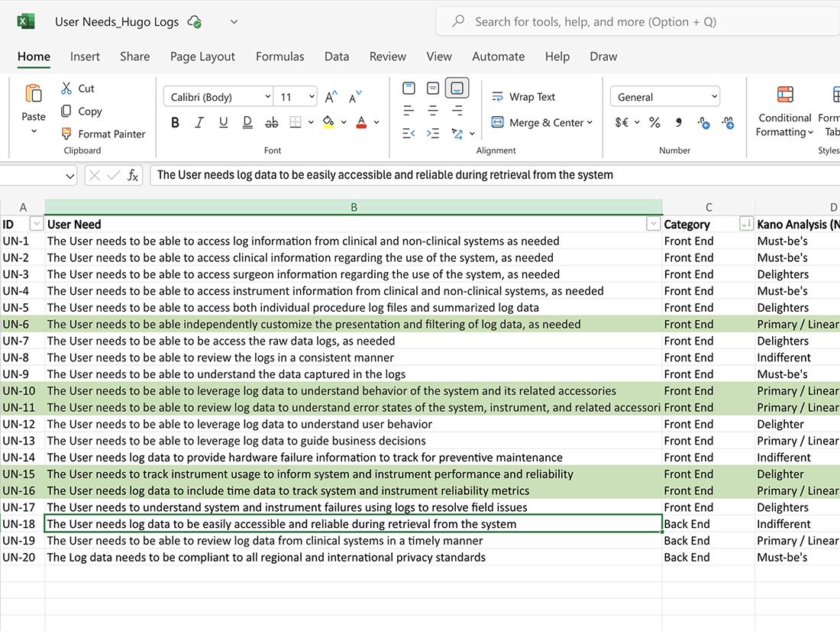
Task: Click the decrease decimal places icon
Action: pos(703,123)
